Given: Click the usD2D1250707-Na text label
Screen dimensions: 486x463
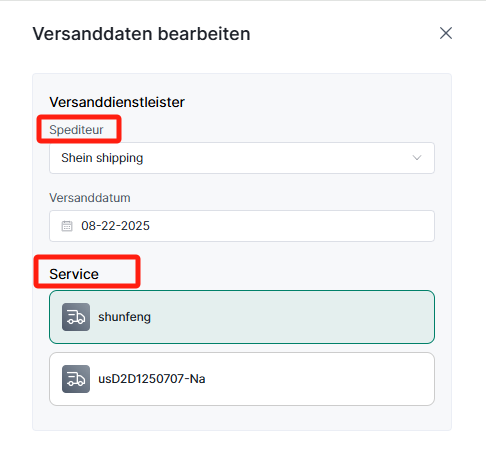Looking at the screenshot, I should pyautogui.click(x=152, y=379).
